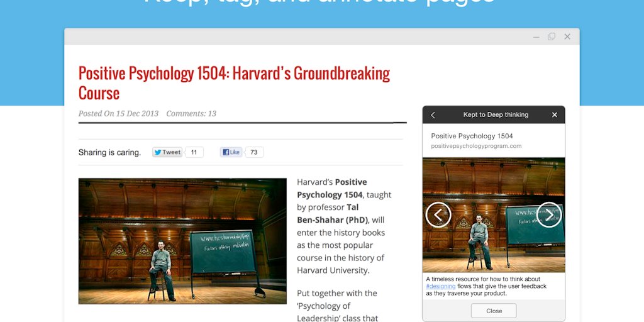The image size is (644, 322).
Task: Click the Tweet button
Action: pyautogui.click(x=167, y=152)
